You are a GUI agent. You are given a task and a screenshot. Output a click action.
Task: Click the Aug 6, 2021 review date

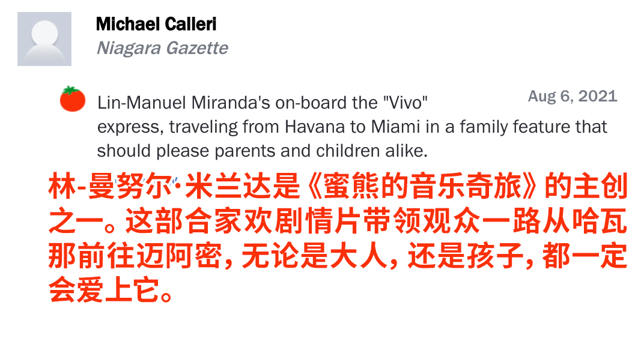572,97
